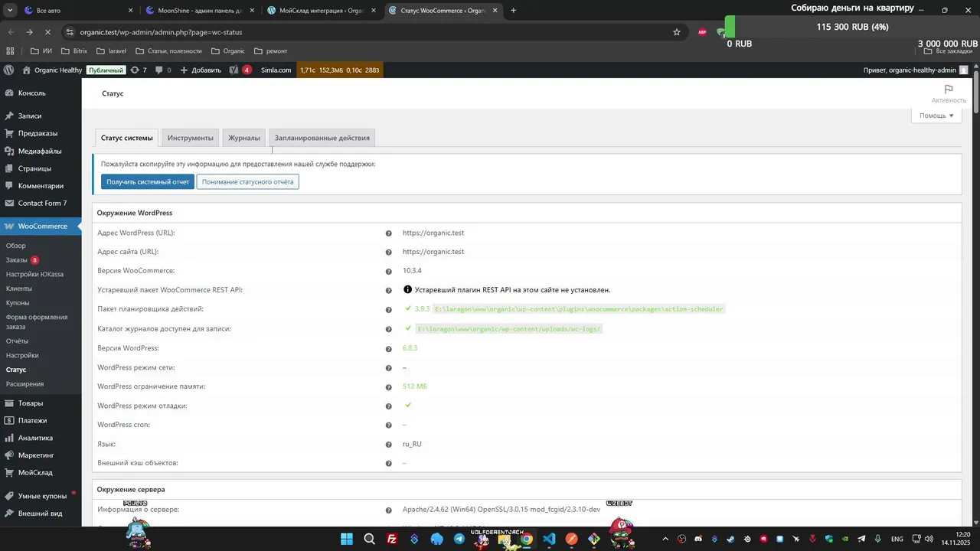
Task: Click the query monitor stats 1,71с panel
Action: 339,70
